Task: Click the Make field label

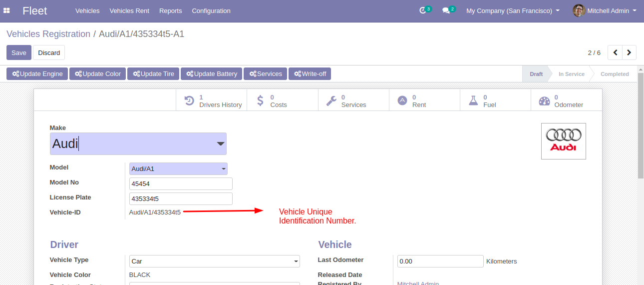Action: tap(58, 128)
